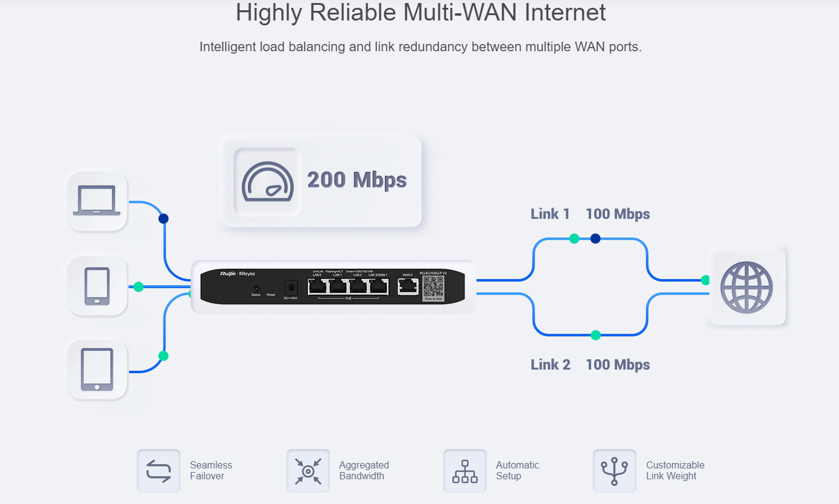Select the globe internet icon

tap(747, 287)
